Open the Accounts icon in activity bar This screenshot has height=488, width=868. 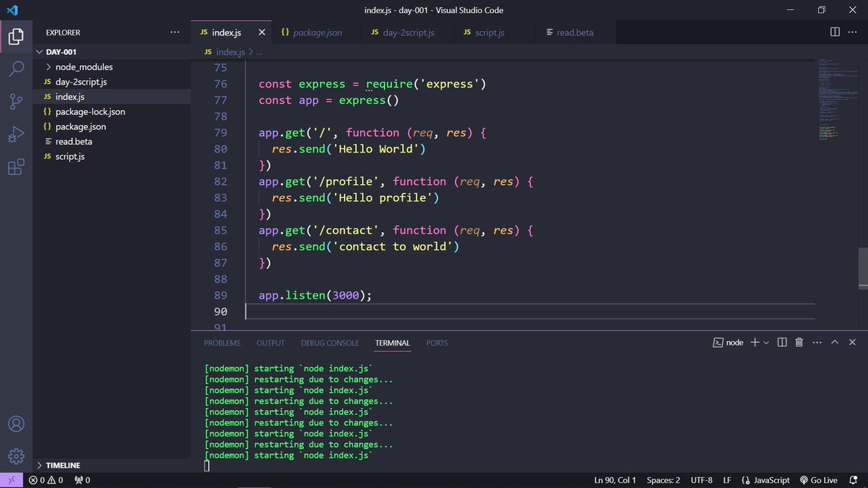[16, 424]
